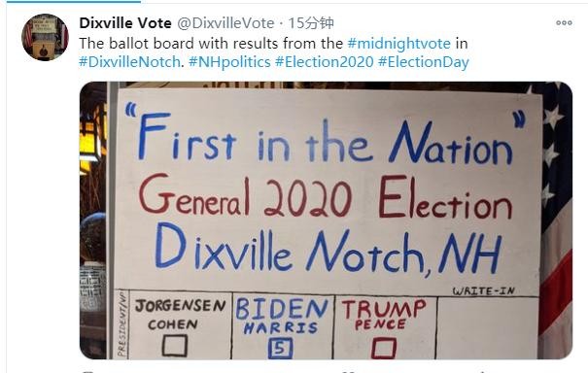Viewport: 588px width, 373px height.
Task: Open the Dixville Vote profile avatar
Action: click(x=46, y=37)
